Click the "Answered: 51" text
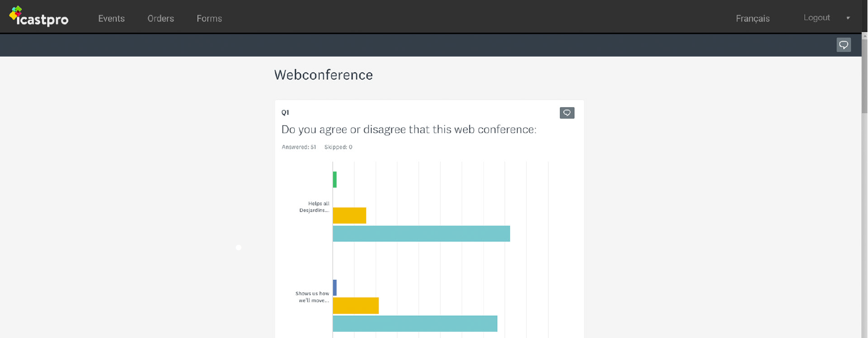This screenshot has width=868, height=338. click(299, 147)
